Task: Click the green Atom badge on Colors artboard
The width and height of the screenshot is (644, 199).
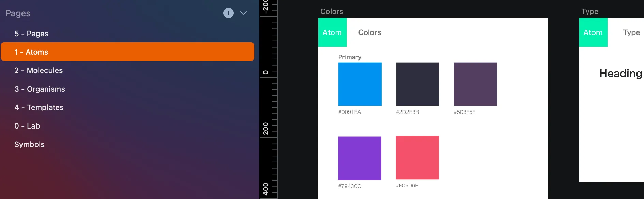Action: [x=332, y=32]
